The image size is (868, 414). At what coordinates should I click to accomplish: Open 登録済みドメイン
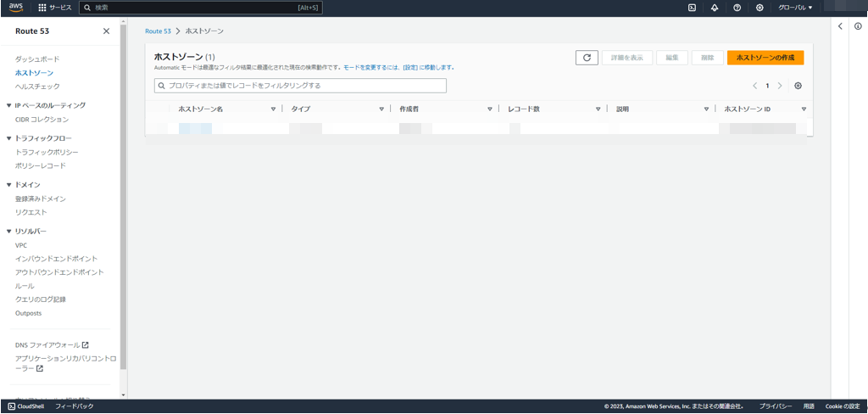tap(41, 199)
